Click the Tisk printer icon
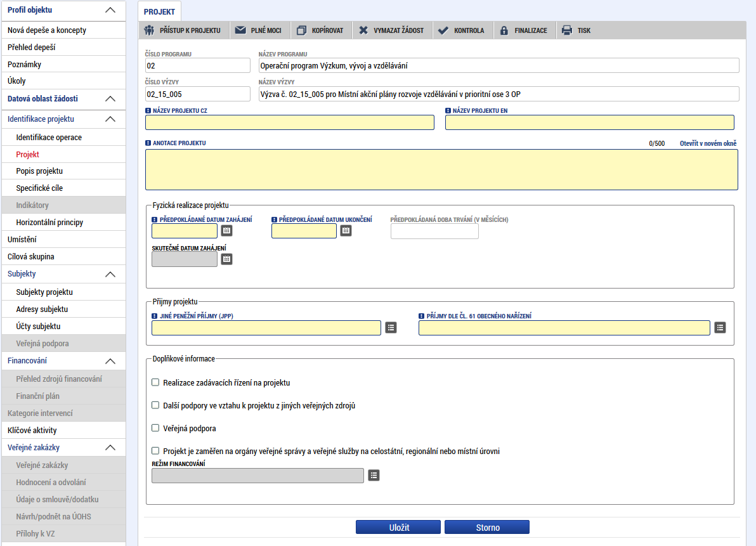756x546 pixels. pyautogui.click(x=567, y=30)
